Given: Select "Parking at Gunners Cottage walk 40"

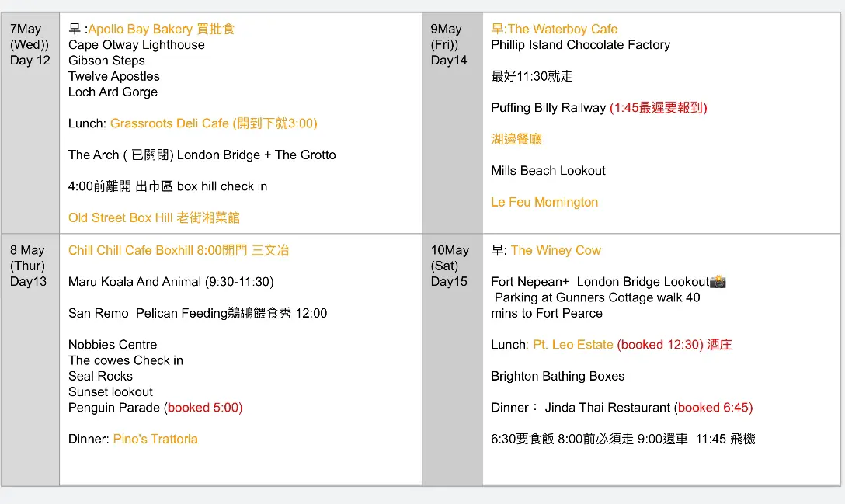Looking at the screenshot, I should click(598, 297).
